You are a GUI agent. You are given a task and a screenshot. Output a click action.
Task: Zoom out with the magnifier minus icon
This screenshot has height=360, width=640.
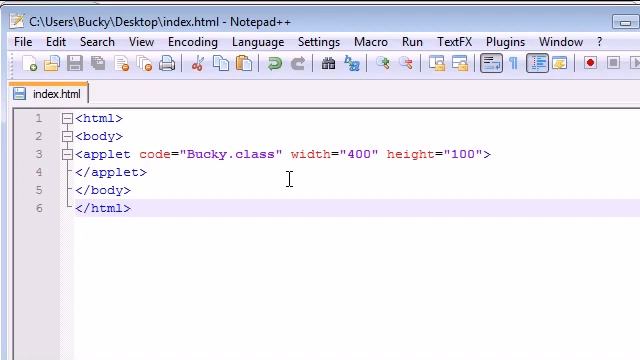[406, 63]
